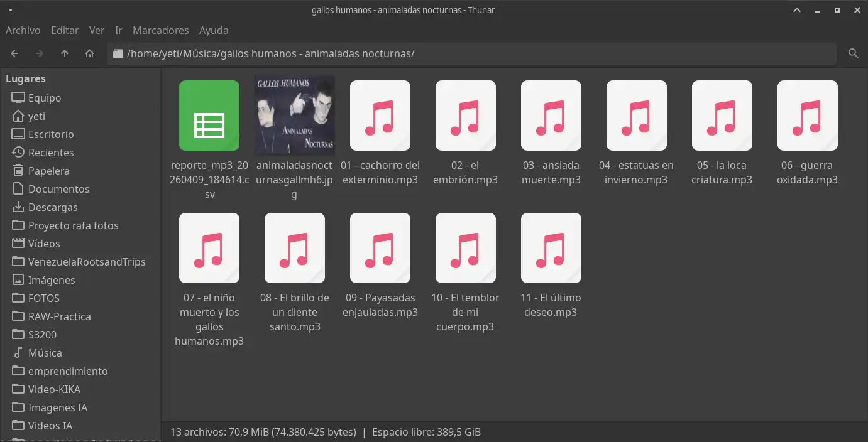Select the 06 - guerra oxidada.mp3 icon
This screenshot has height=442, width=868.
point(808,116)
